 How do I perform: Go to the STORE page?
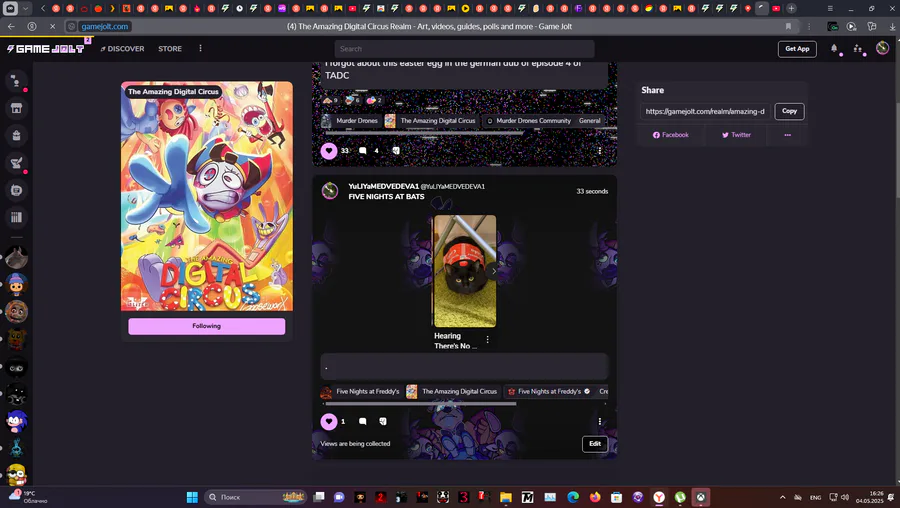coord(170,49)
